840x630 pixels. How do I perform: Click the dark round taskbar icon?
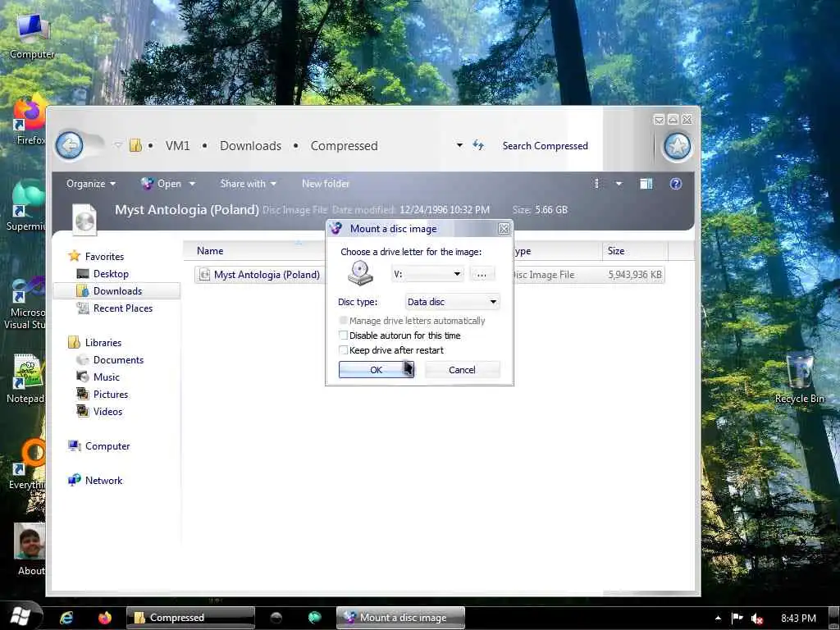276,618
